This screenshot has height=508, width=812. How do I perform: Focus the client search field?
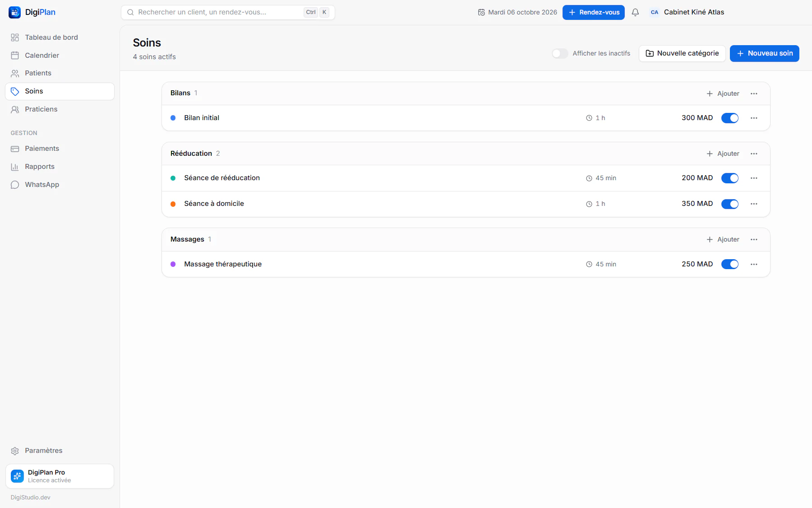tap(228, 12)
